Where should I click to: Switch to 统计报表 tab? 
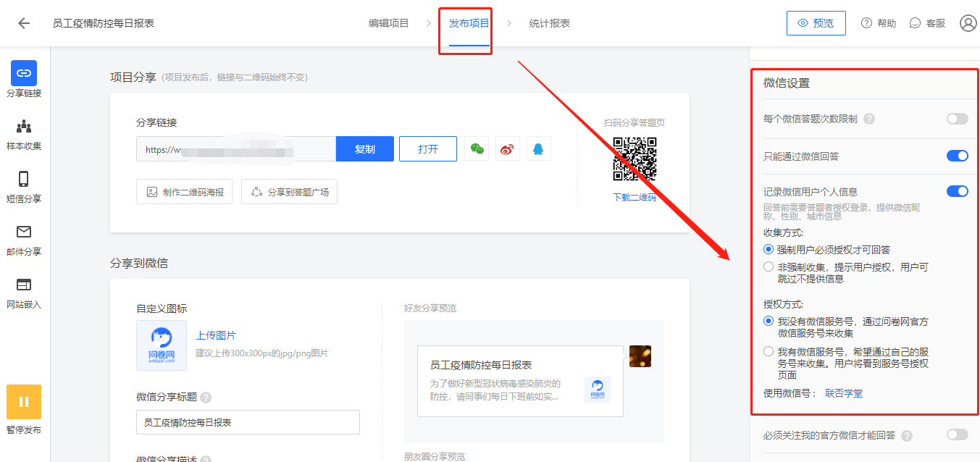click(x=550, y=23)
